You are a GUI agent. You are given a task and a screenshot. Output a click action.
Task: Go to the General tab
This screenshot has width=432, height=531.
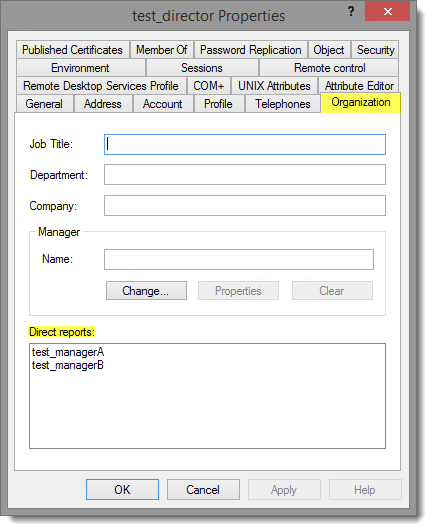pyautogui.click(x=44, y=104)
